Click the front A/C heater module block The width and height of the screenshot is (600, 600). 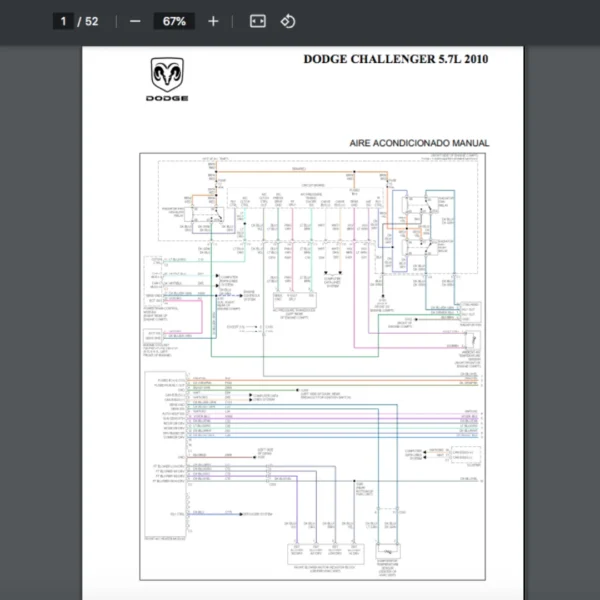pyautogui.click(x=162, y=438)
